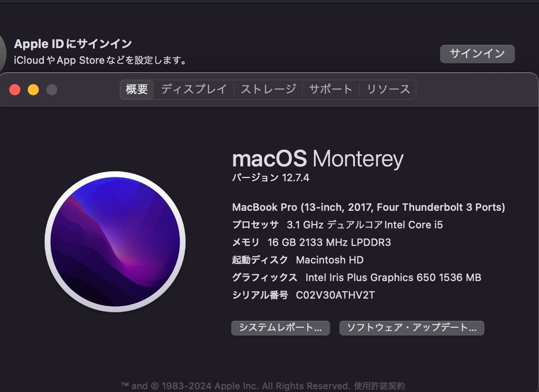Go to the サポート tab
Screen dimensions: 539x392
(331, 89)
